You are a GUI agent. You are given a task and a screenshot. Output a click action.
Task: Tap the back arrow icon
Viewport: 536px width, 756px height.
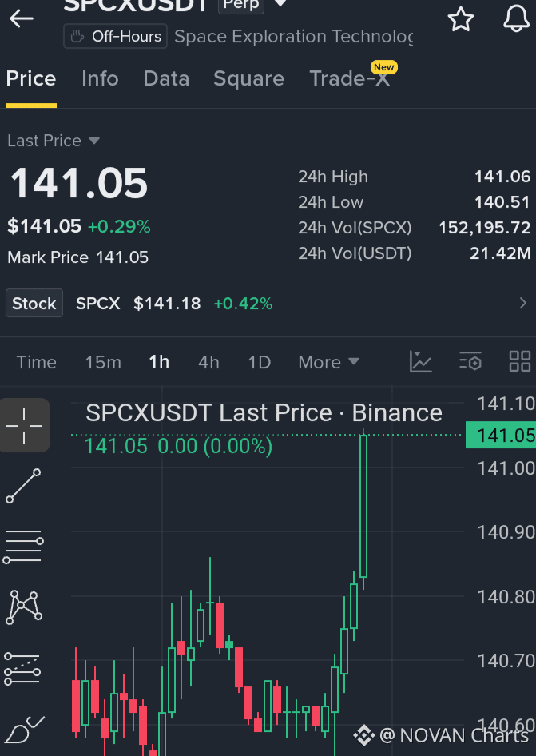[22, 19]
